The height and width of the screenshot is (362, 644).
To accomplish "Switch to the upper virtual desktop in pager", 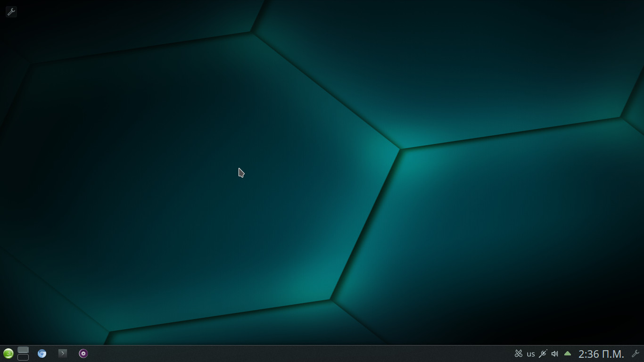I will coord(23,350).
